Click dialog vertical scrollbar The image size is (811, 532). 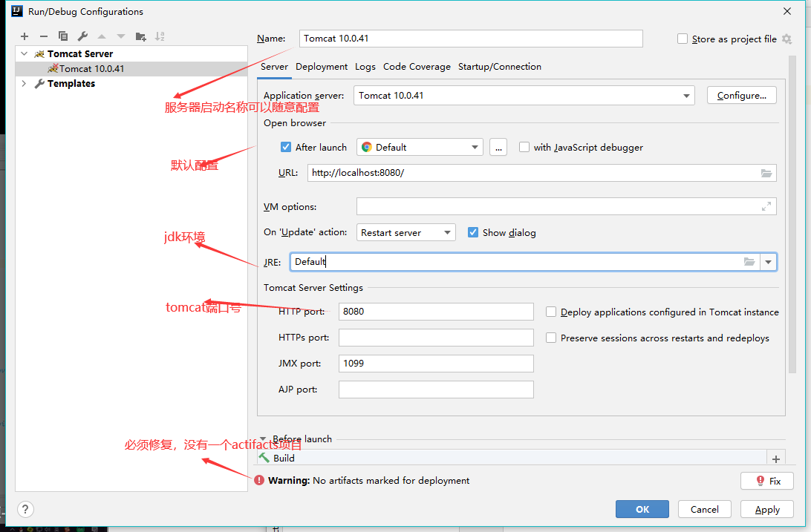792,214
